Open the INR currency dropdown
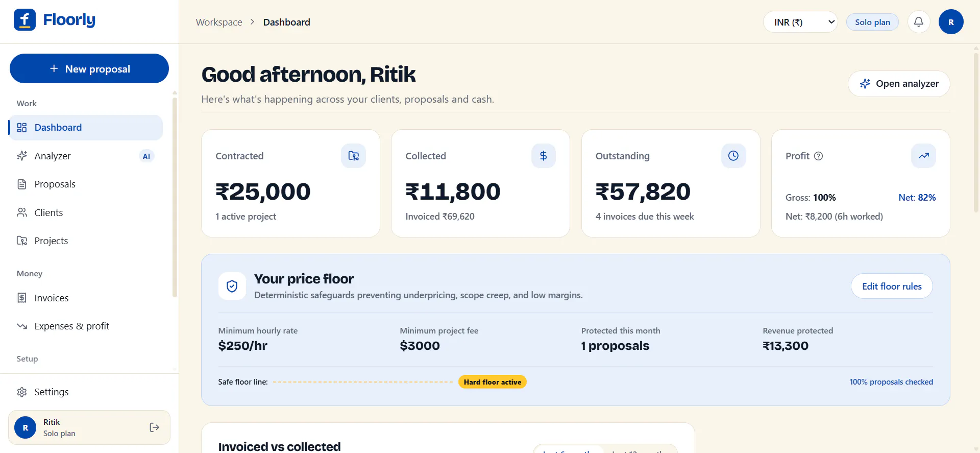The height and width of the screenshot is (453, 980). [x=800, y=22]
